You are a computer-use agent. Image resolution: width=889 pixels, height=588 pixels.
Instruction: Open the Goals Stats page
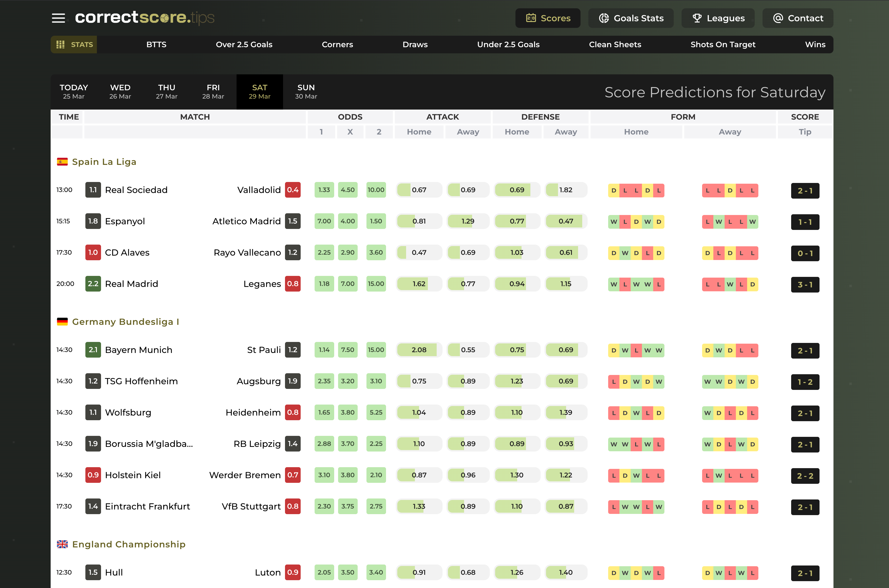tap(631, 18)
